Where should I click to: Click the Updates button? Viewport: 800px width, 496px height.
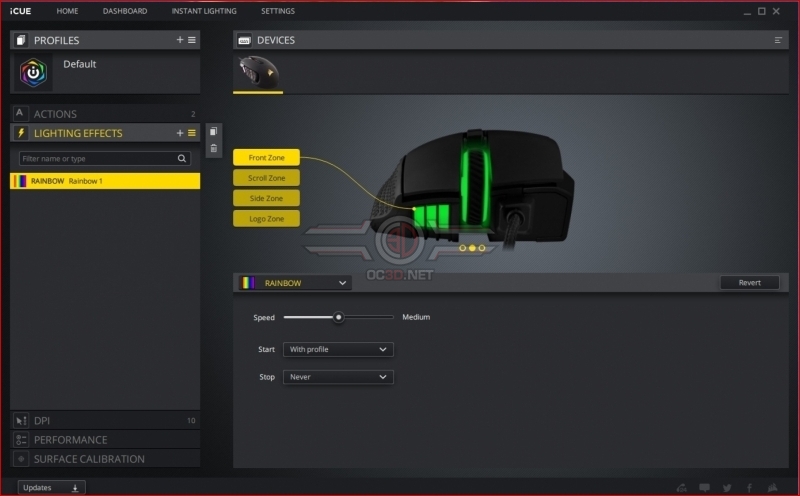[52, 488]
